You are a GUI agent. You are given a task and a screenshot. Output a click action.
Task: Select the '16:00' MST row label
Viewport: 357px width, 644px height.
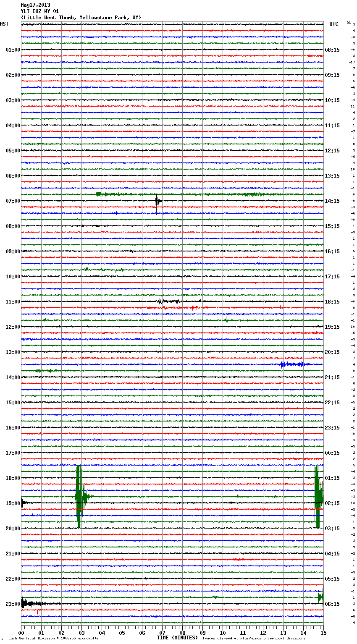point(13,428)
